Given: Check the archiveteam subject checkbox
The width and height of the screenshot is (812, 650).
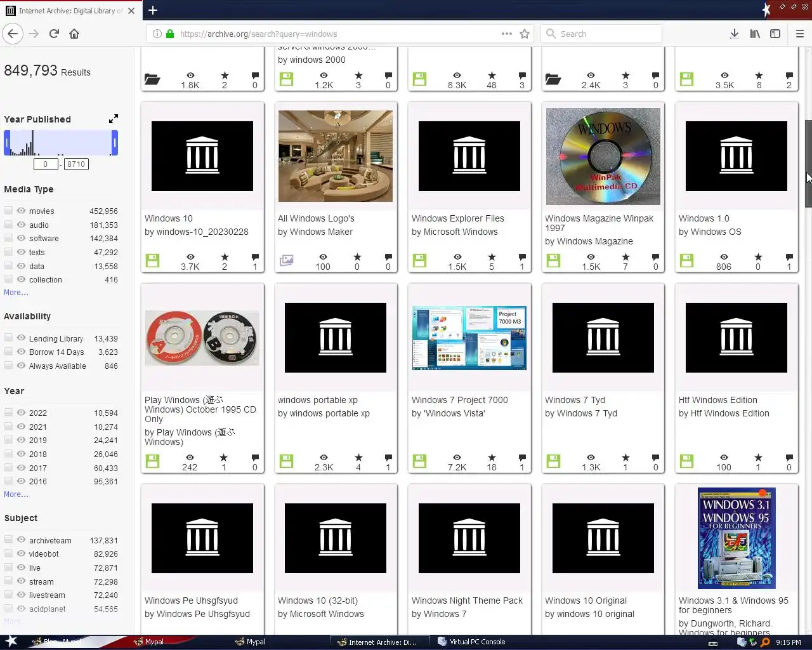Looking at the screenshot, I should 8,540.
